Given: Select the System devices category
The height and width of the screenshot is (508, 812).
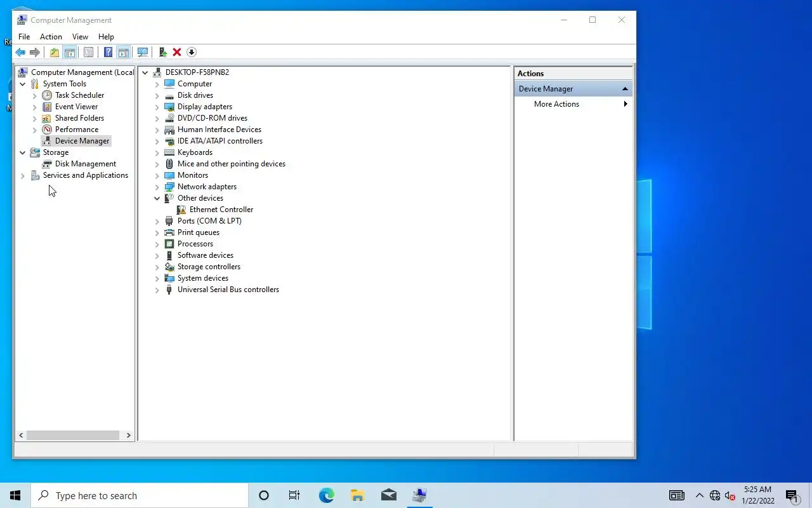Looking at the screenshot, I should tap(203, 278).
